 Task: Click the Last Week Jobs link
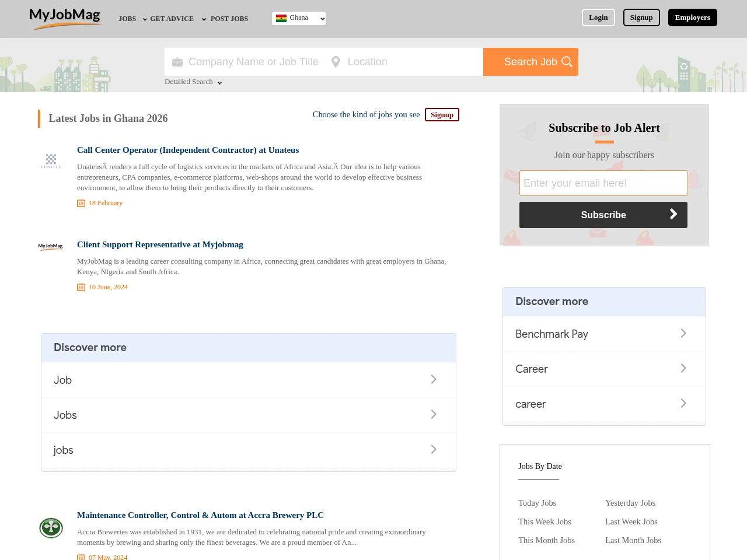tap(631, 521)
